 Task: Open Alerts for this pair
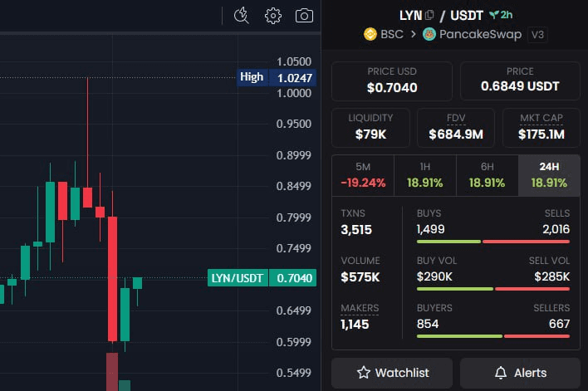coord(519,373)
